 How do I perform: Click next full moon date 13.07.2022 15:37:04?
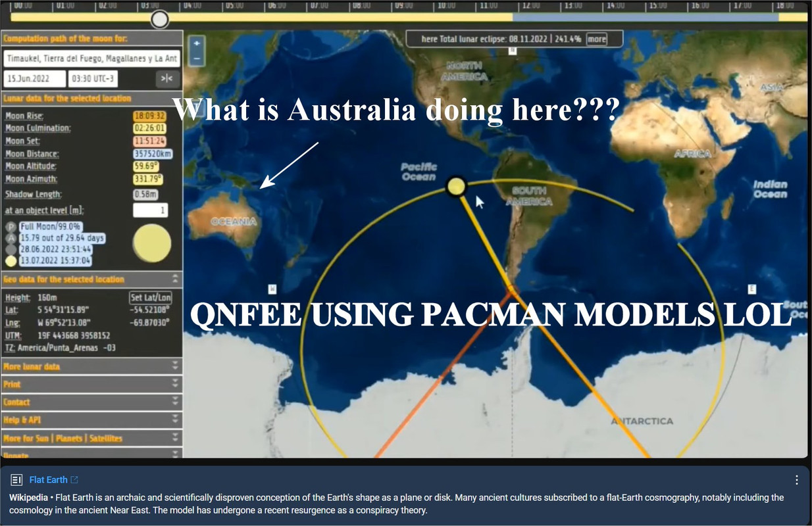(x=56, y=261)
